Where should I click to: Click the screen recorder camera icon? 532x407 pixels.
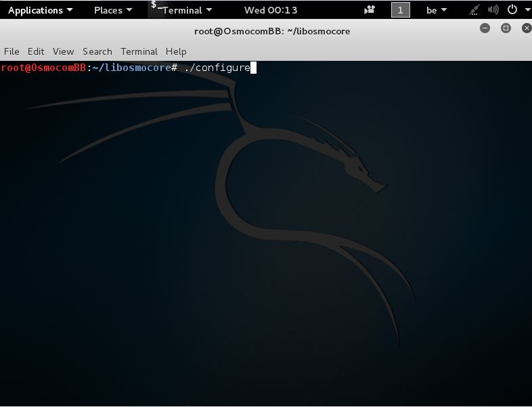coord(370,10)
